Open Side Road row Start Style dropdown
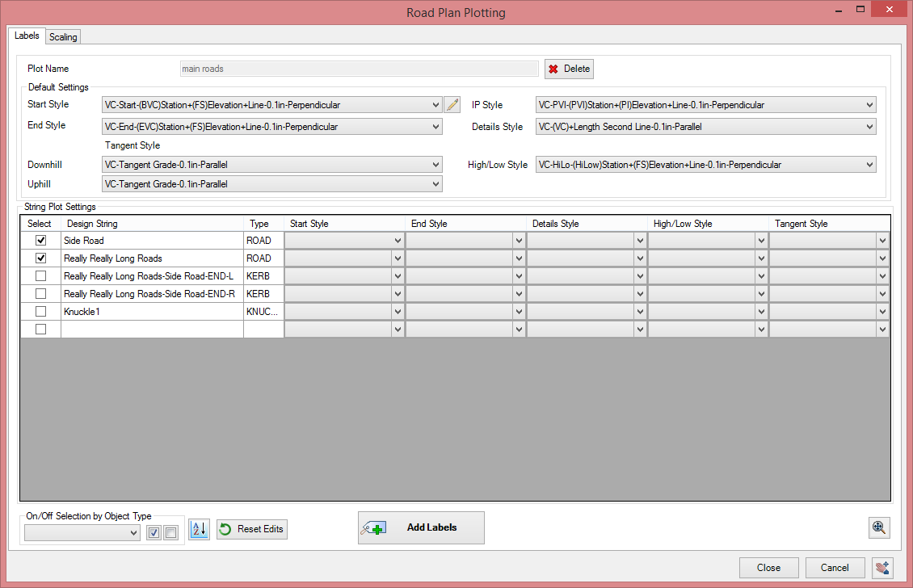 (x=344, y=241)
